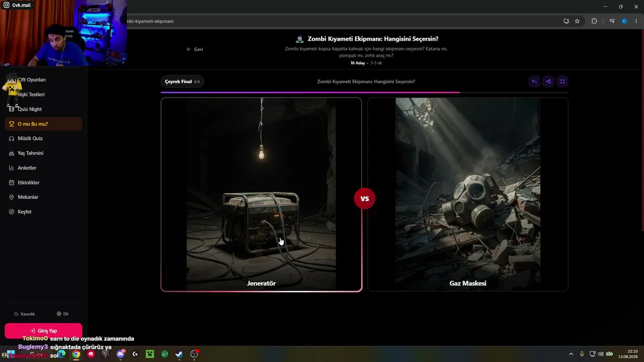The width and height of the screenshot is (644, 362).
Task: Toggle fullscreen with the expand icon
Action: point(562,81)
